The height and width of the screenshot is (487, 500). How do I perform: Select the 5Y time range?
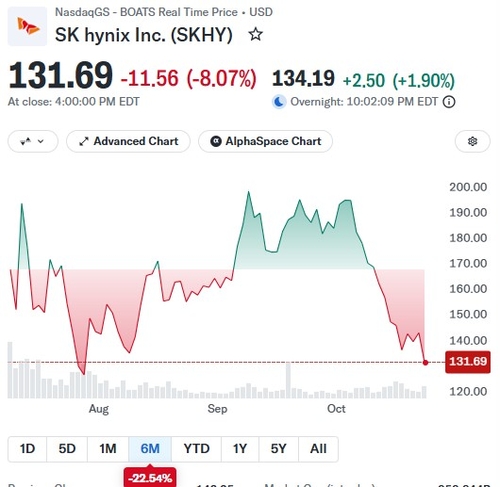point(279,449)
